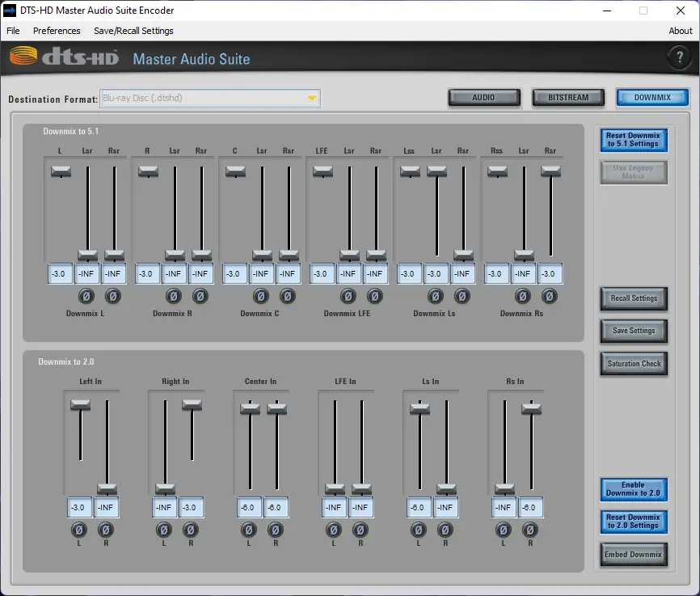Switch to the AUDIO tab
This screenshot has height=596, width=700.
click(484, 97)
